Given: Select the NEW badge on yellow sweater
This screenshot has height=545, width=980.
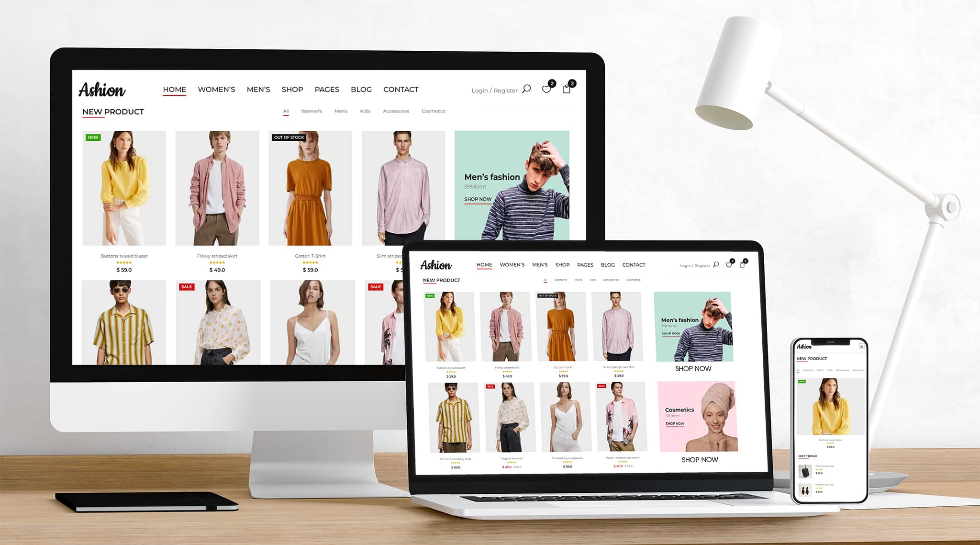Looking at the screenshot, I should click(x=92, y=136).
